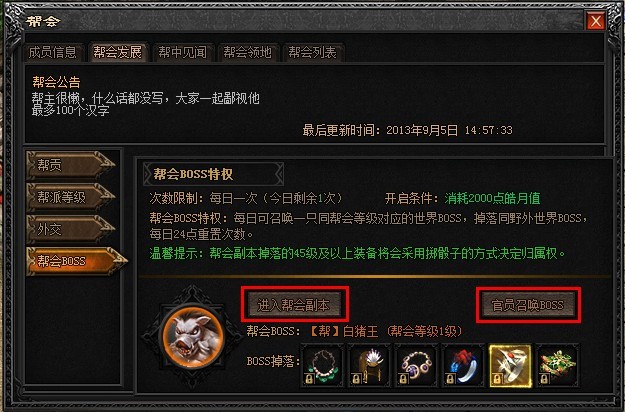The width and height of the screenshot is (625, 412).
Task: Select 帮贡 in the side menu
Action: click(71, 165)
